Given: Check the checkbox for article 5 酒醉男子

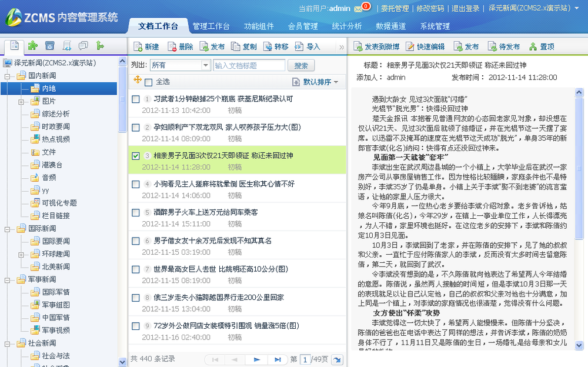Looking at the screenshot, I should pos(136,212).
